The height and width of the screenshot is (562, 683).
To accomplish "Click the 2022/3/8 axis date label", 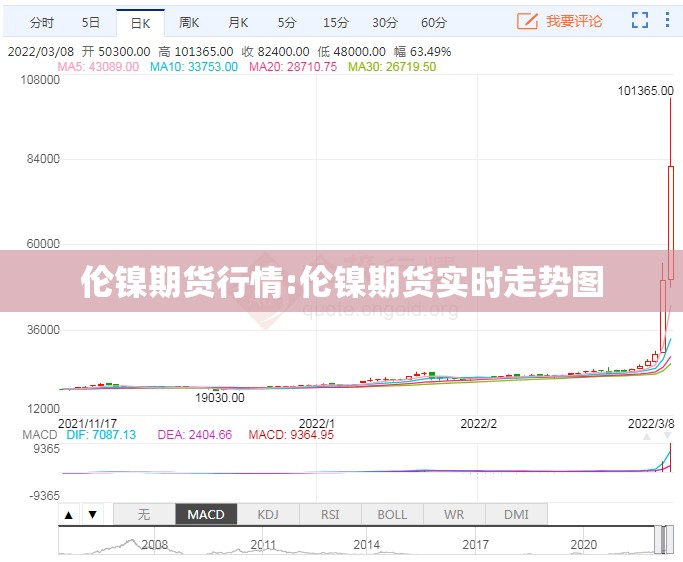I will pos(651,423).
